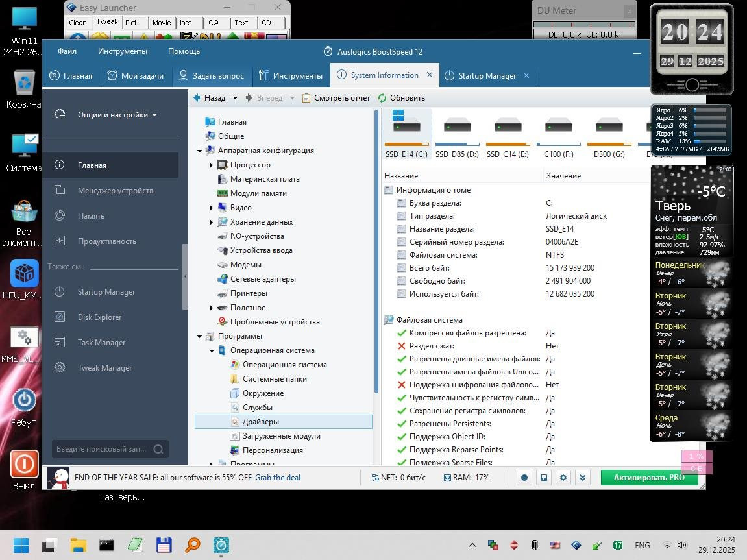This screenshot has width=747, height=560.
Task: Click the volume icon in system tray
Action: pos(682,545)
